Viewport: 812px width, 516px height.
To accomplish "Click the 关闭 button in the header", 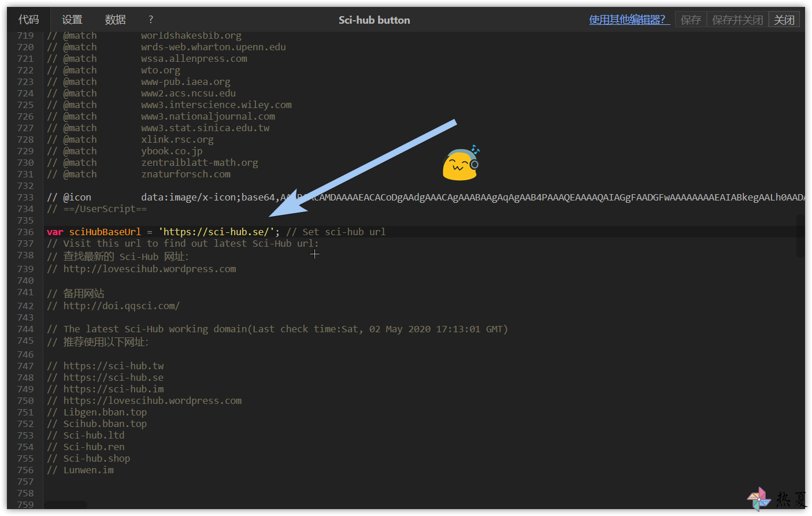I will coord(784,20).
